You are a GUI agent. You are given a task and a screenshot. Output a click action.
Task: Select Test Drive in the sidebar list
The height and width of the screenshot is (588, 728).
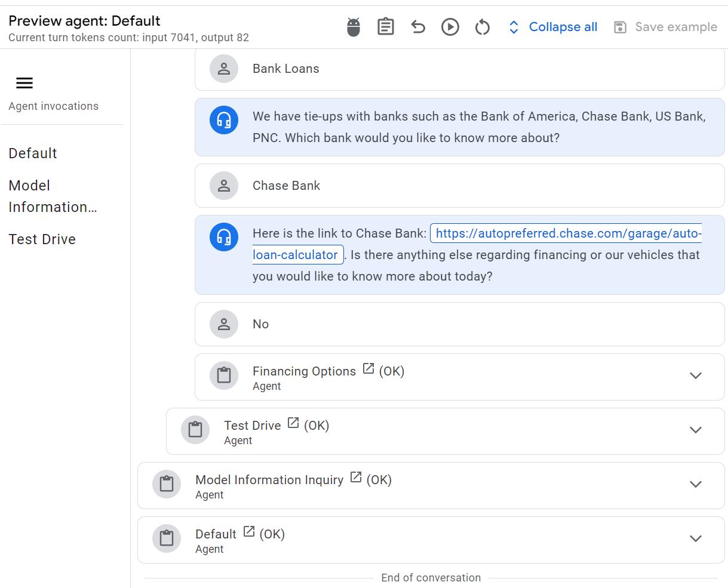pos(42,239)
